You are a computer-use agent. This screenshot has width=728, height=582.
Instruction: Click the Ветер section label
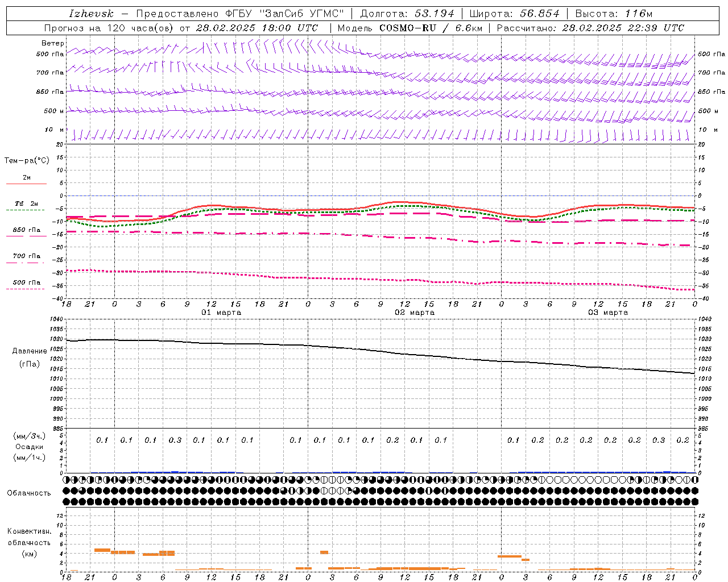click(52, 43)
